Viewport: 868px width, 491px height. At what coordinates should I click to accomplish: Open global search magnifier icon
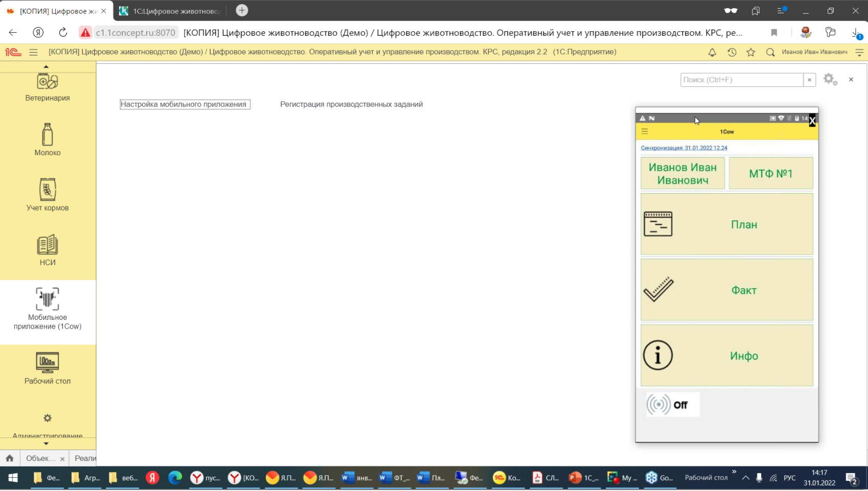point(770,52)
